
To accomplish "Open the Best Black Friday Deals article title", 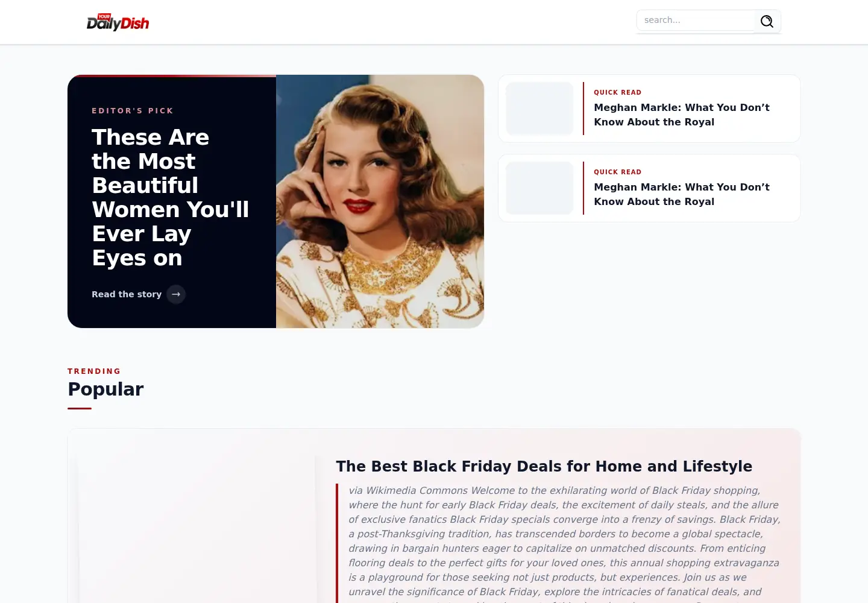I will click(x=544, y=466).
